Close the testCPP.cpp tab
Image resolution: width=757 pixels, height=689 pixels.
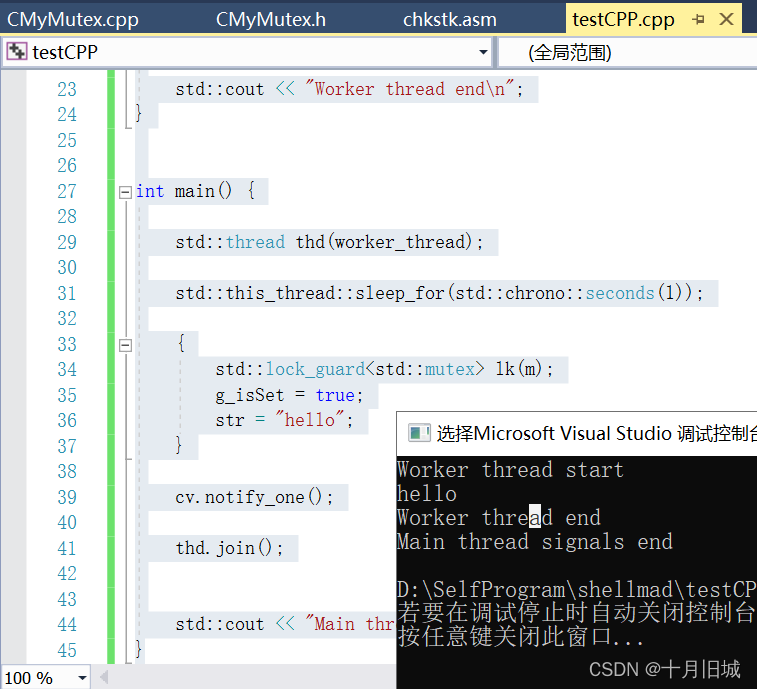(727, 19)
